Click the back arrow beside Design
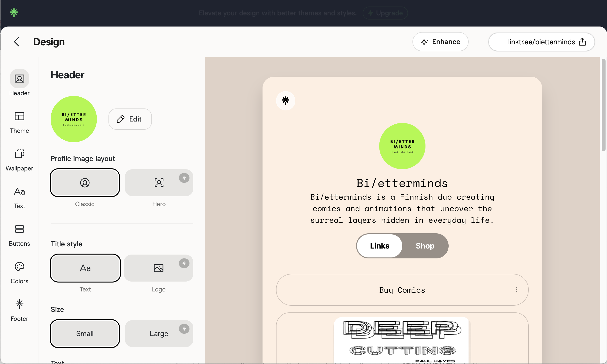 [x=16, y=42]
